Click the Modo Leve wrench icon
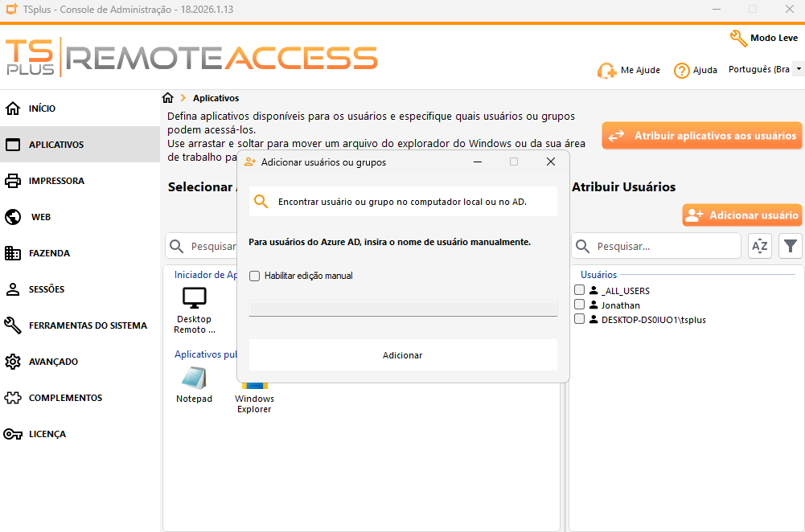This screenshot has height=532, width=805. tap(738, 38)
